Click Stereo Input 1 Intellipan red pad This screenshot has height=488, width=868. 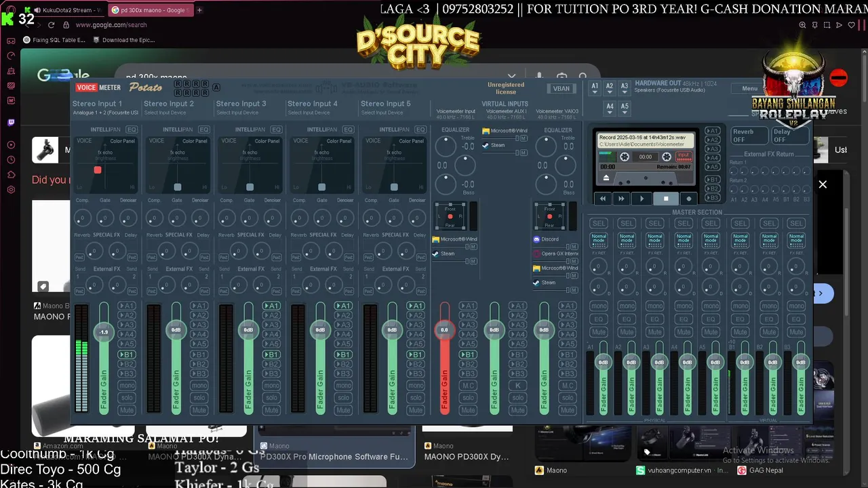(x=98, y=170)
